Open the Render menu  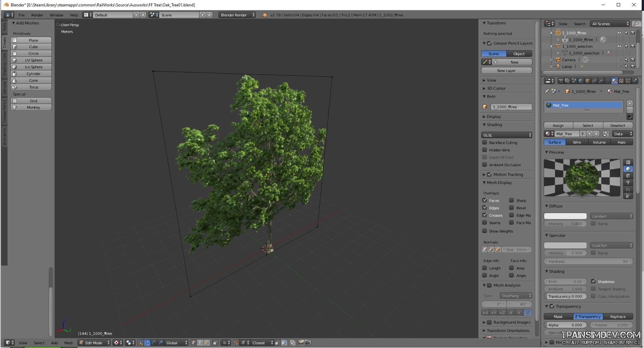click(37, 15)
